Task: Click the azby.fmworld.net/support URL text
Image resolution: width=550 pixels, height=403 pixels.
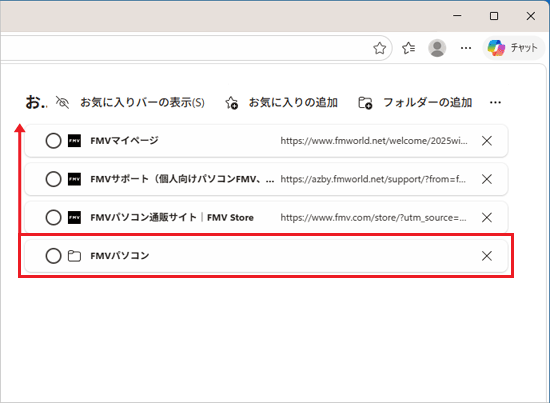Action: (x=373, y=179)
